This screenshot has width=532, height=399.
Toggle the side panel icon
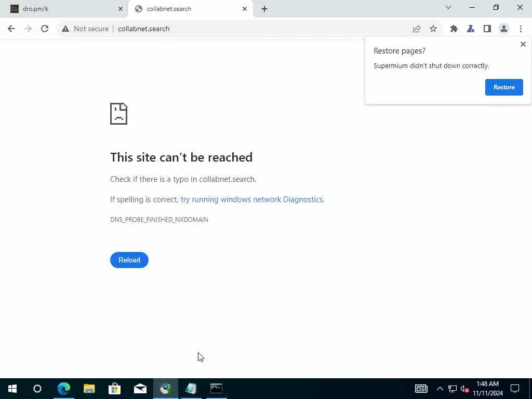pos(487,29)
